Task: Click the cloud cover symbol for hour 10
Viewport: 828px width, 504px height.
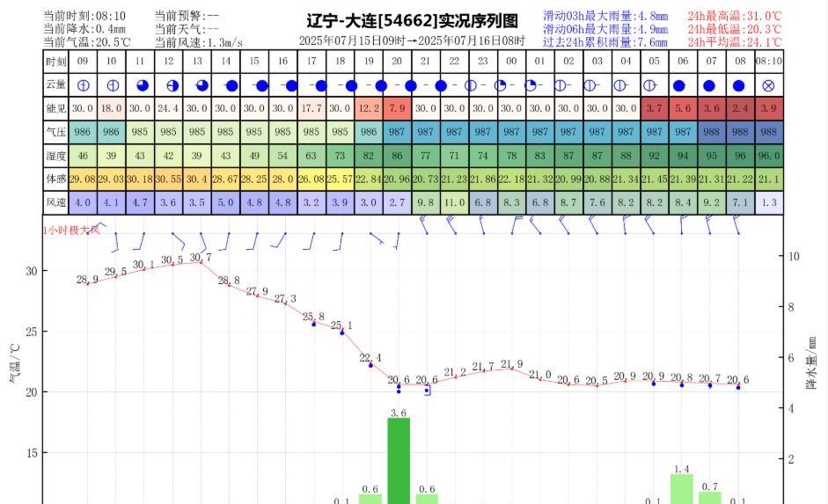Action: [x=113, y=85]
